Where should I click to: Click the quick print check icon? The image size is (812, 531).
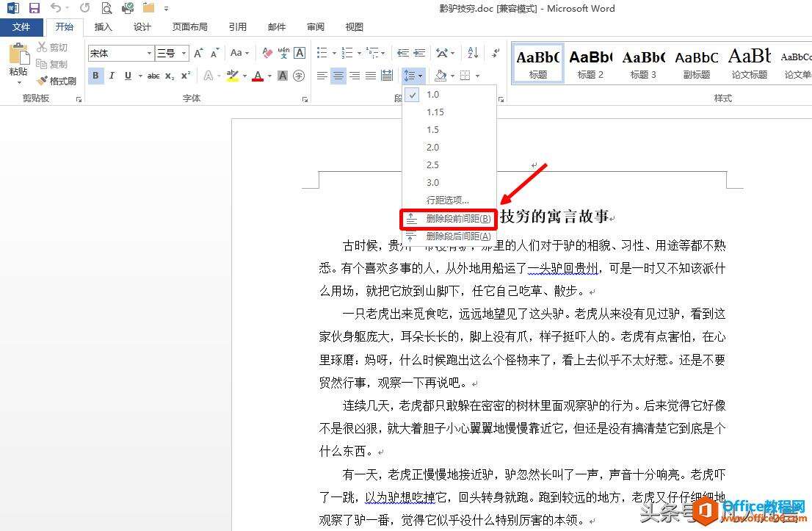pos(128,8)
